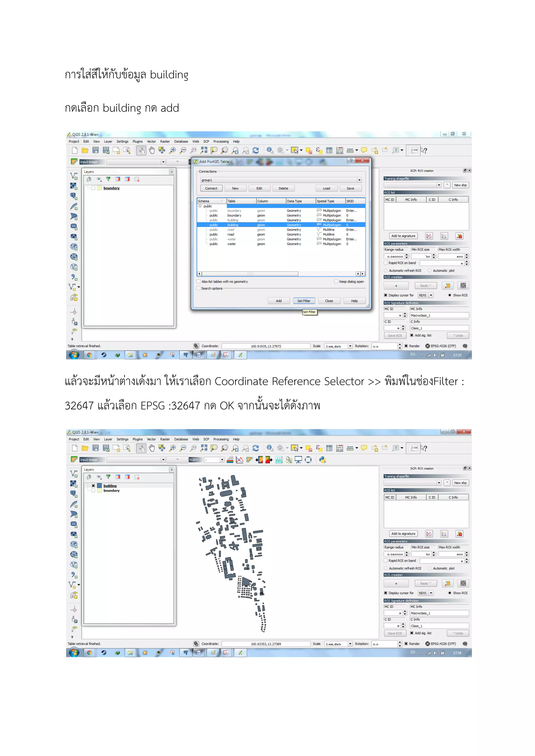Click Add PostGIS Table dialog question-mark button
This screenshot has height=756, width=535.
coord(351,160)
